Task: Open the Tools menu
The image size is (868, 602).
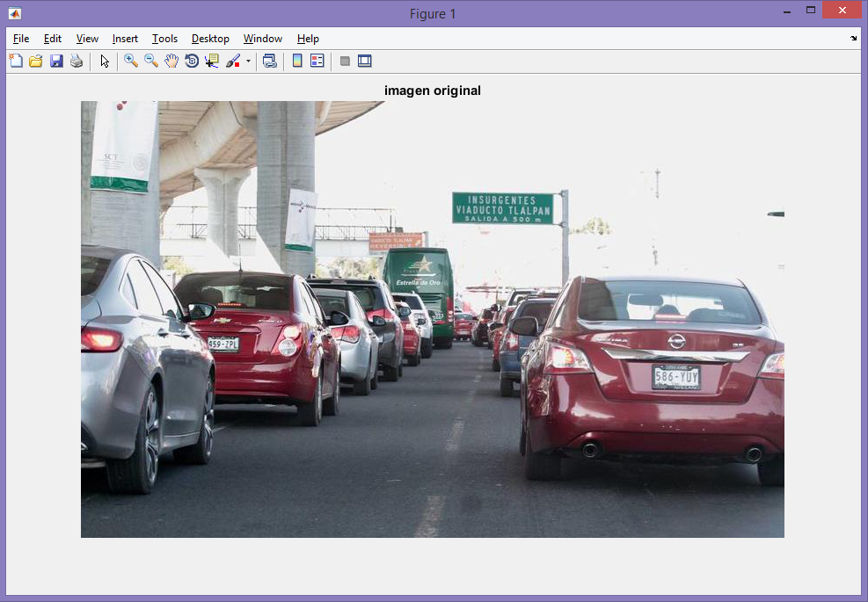Action: click(164, 39)
